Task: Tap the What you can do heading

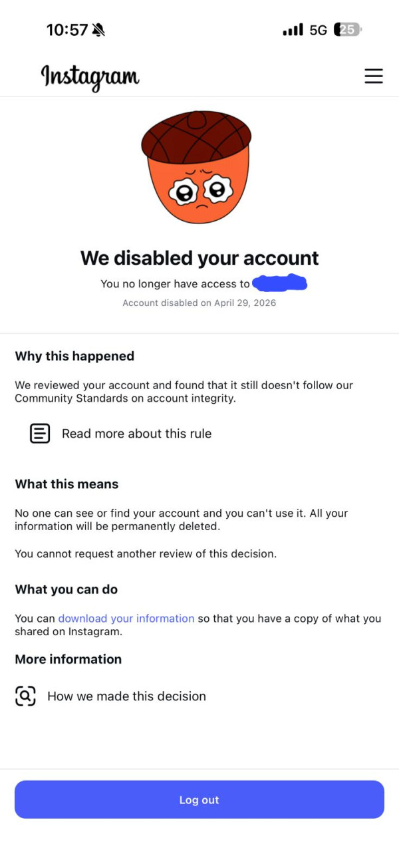Action: point(66,589)
